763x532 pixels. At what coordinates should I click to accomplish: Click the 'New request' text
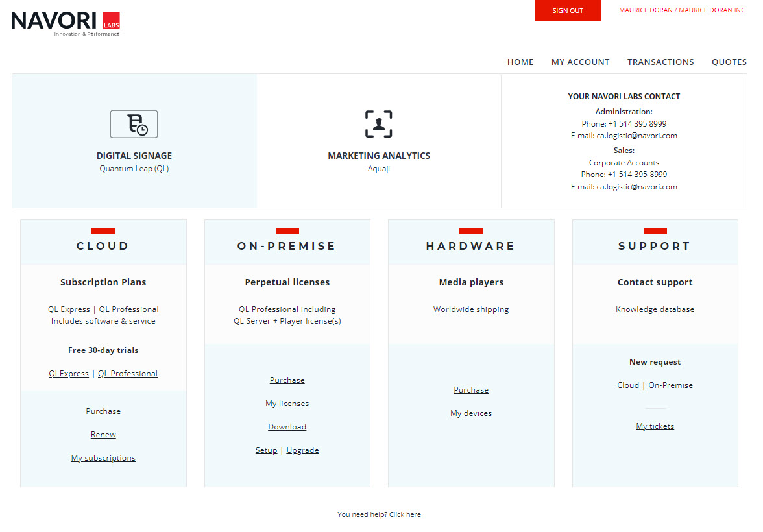655,361
